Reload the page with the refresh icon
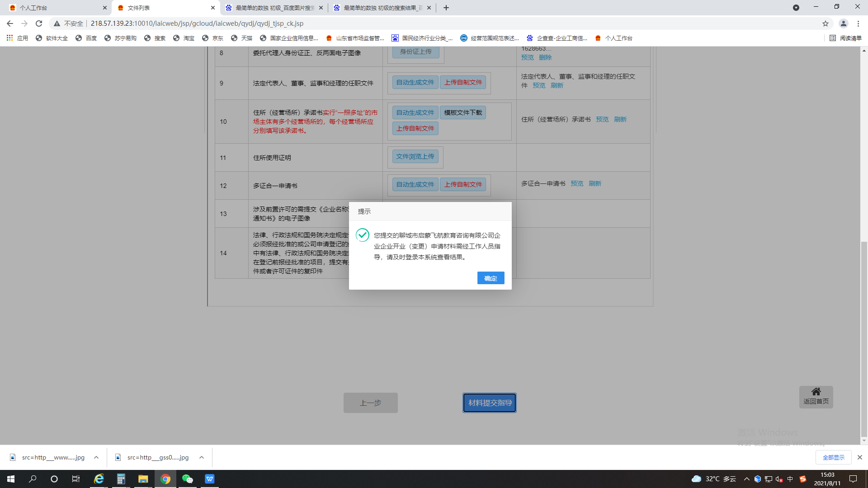 [39, 23]
